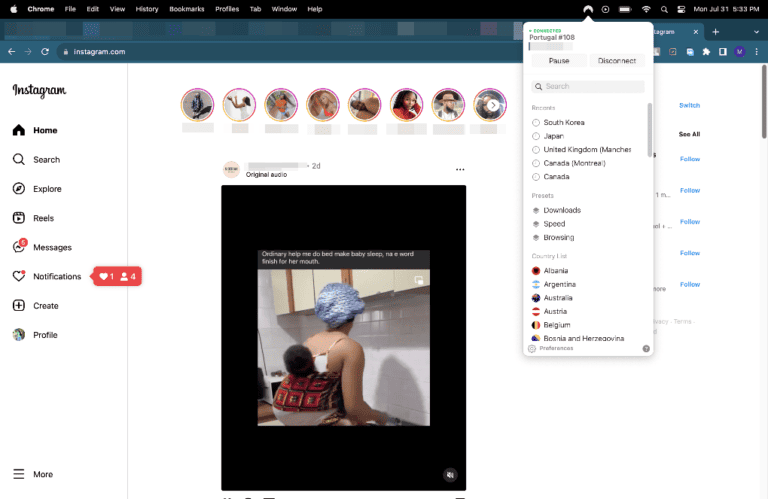Connect to Australia
Viewport: 768px width, 499px height.
552,298
